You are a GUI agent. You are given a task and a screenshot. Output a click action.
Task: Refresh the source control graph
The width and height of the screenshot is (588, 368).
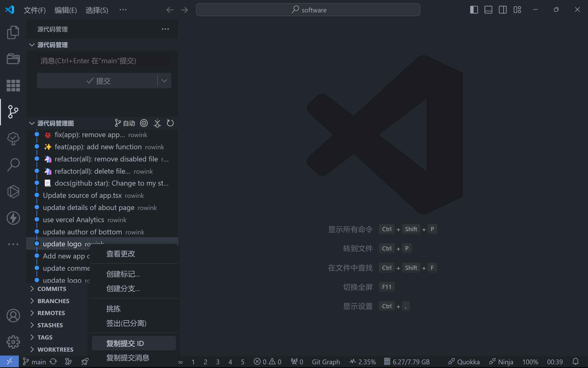[170, 123]
